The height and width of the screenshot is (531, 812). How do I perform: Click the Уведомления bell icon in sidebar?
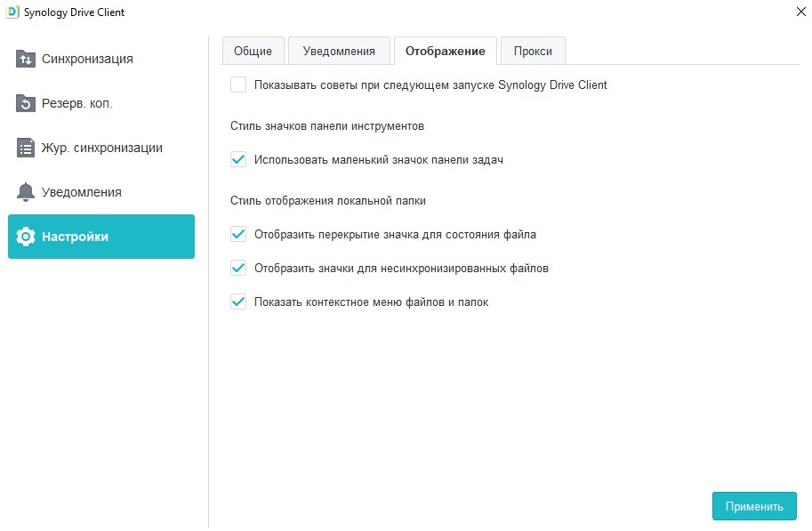pos(26,192)
